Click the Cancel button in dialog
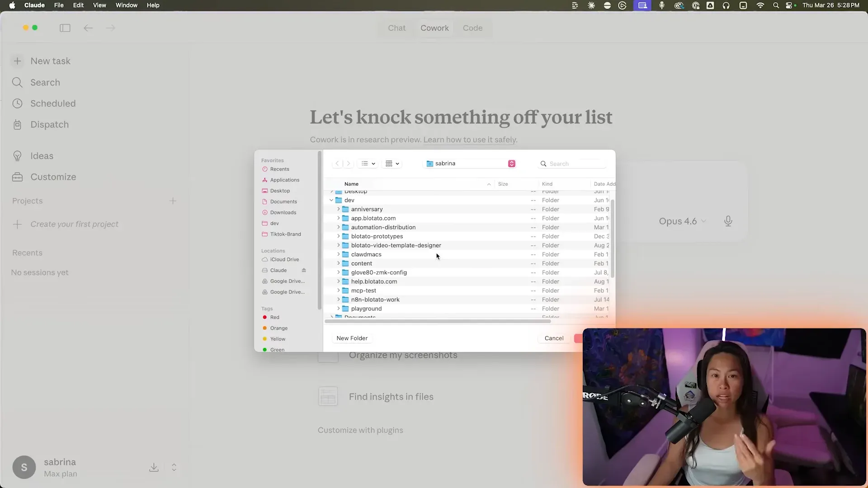Image resolution: width=868 pixels, height=488 pixels. (554, 338)
